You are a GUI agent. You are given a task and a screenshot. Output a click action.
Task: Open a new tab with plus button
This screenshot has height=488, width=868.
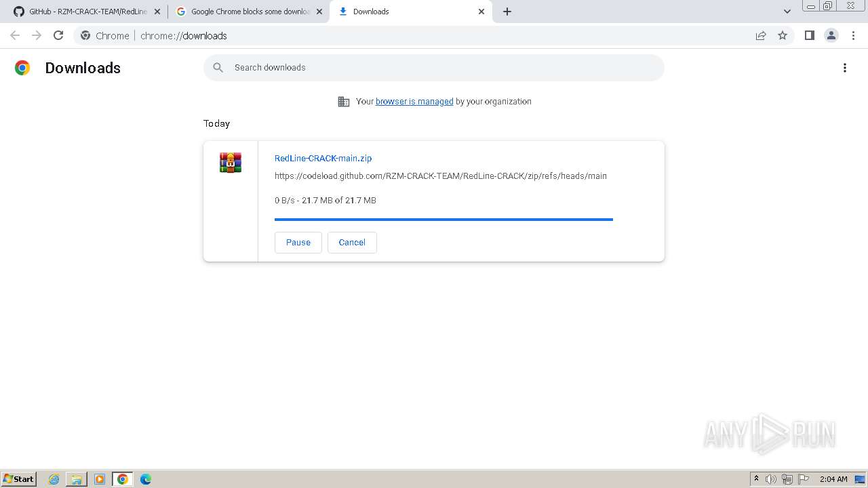click(507, 12)
